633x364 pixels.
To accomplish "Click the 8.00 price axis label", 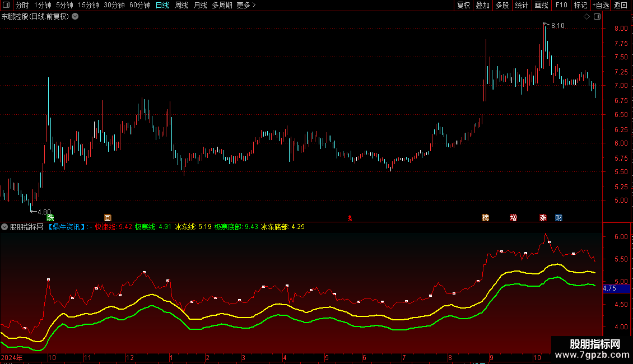I will click(621, 28).
